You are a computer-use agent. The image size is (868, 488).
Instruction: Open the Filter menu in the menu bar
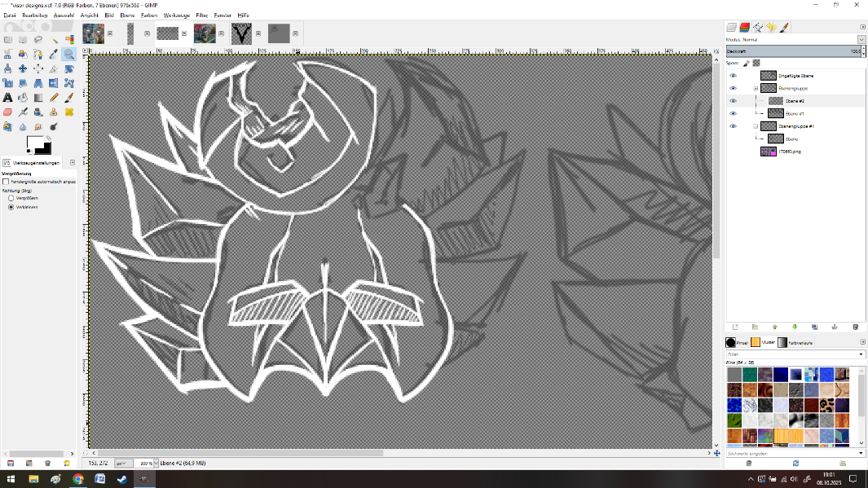[x=201, y=15]
